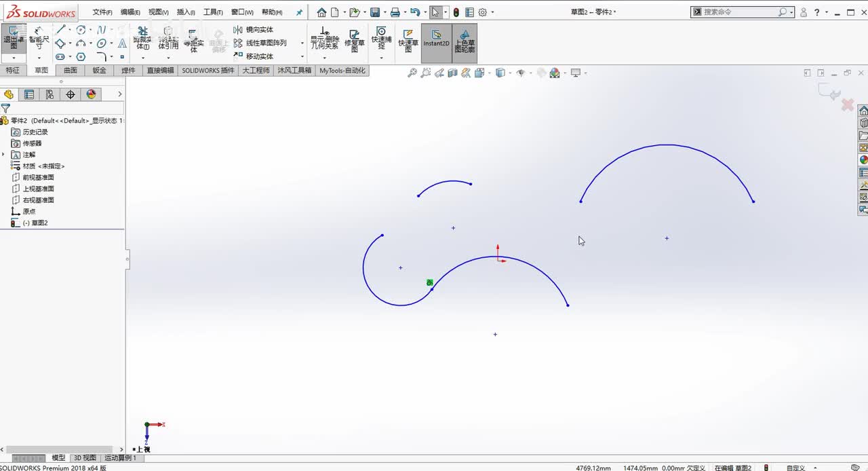868x471 pixels.
Task: Select the Line sketch tool
Action: click(x=61, y=30)
